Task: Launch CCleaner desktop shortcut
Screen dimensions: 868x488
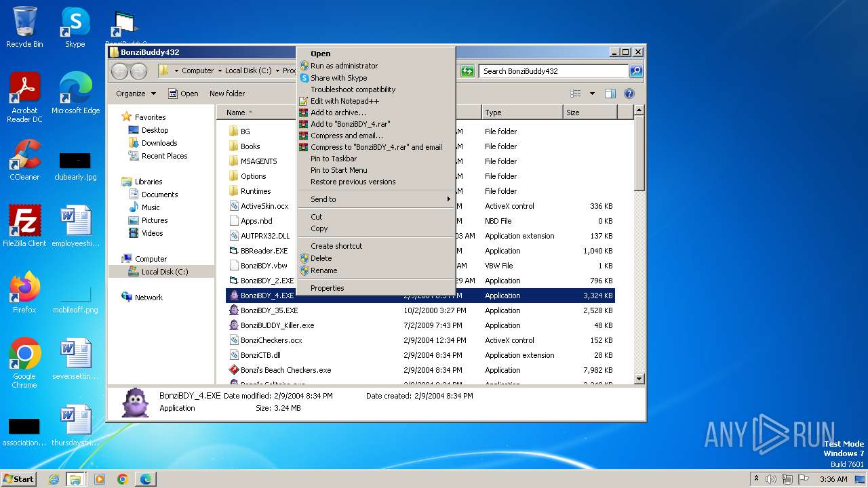Action: coord(24,160)
